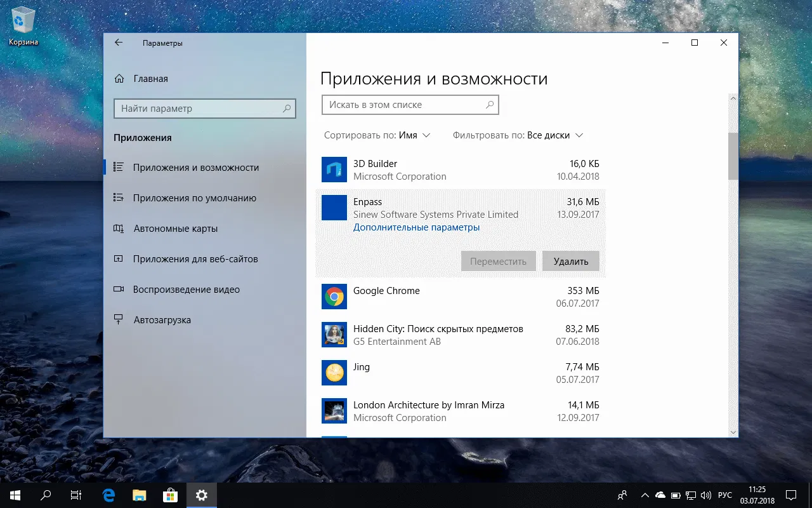Open Воспроизведение видео settings
Viewport: 812px width, 508px height.
pyautogui.click(x=187, y=289)
